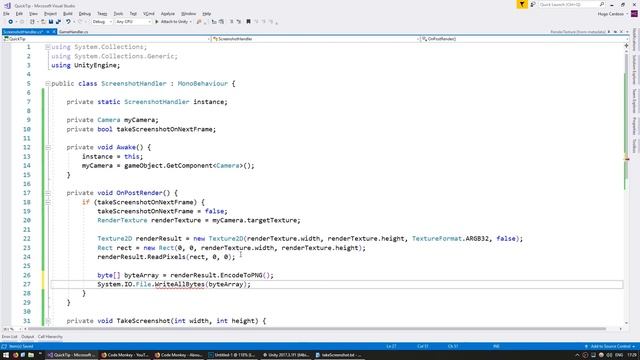Open the Debug menu
The width and height of the screenshot is (640, 360).
pyautogui.click(x=84, y=14)
